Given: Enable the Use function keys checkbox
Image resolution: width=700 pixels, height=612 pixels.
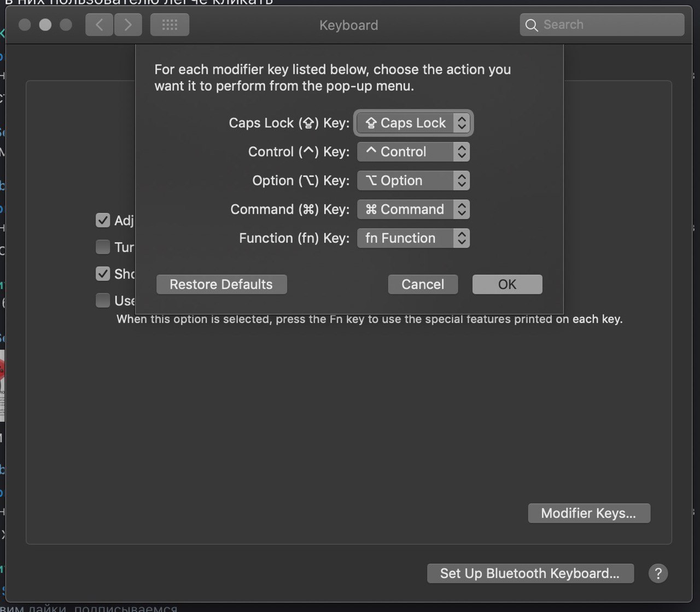Looking at the screenshot, I should (x=103, y=300).
